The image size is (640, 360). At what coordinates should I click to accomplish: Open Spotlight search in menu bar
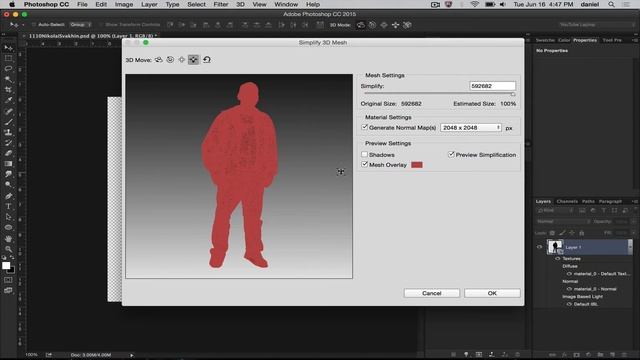pyautogui.click(x=611, y=4)
